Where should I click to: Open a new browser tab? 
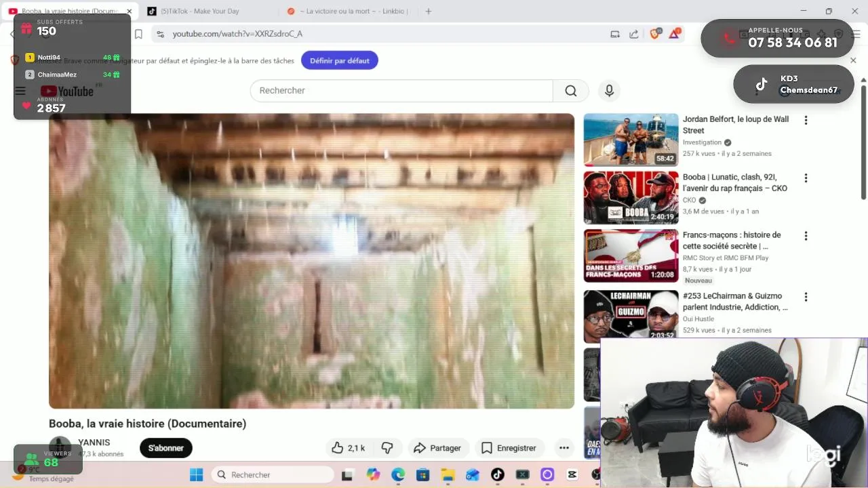click(x=428, y=12)
